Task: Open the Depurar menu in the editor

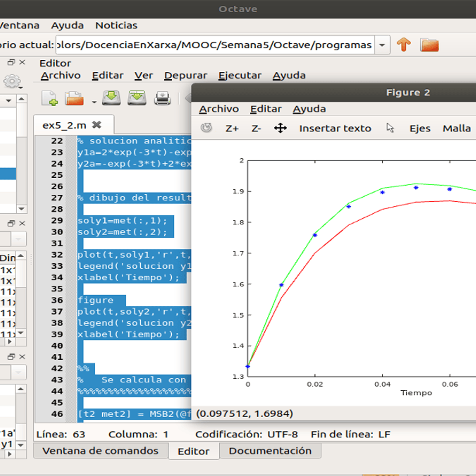Action: click(186, 75)
